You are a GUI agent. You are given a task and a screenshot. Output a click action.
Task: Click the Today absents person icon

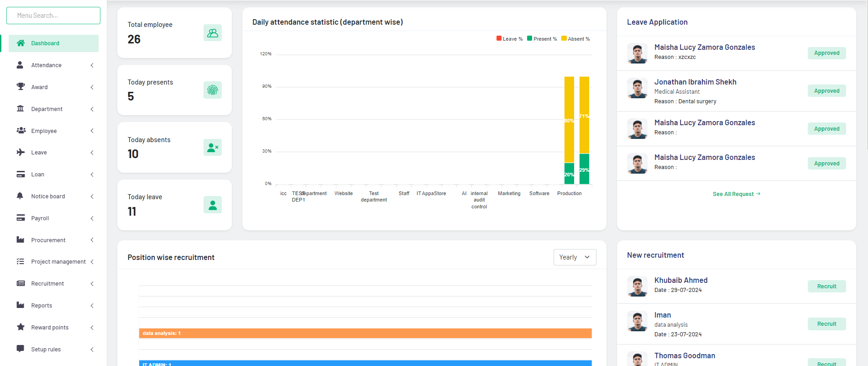click(x=212, y=148)
